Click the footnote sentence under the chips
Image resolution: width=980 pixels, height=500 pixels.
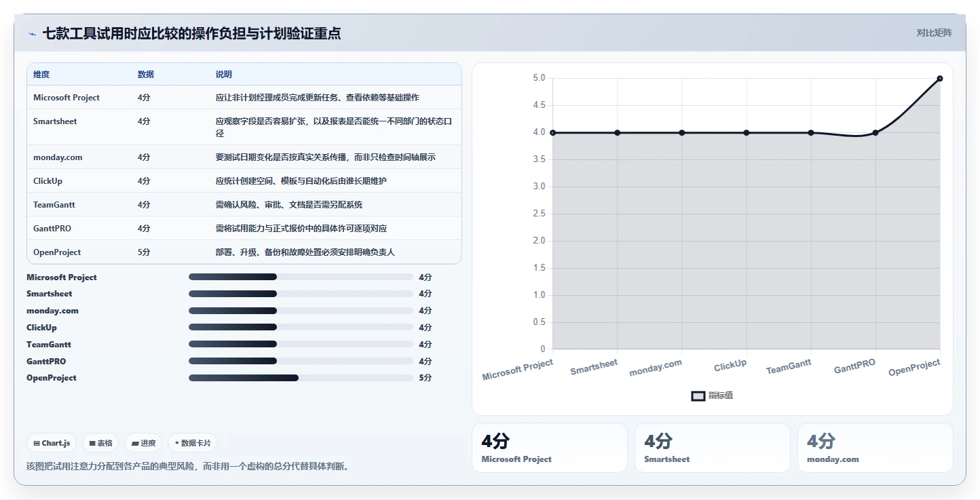point(188,467)
